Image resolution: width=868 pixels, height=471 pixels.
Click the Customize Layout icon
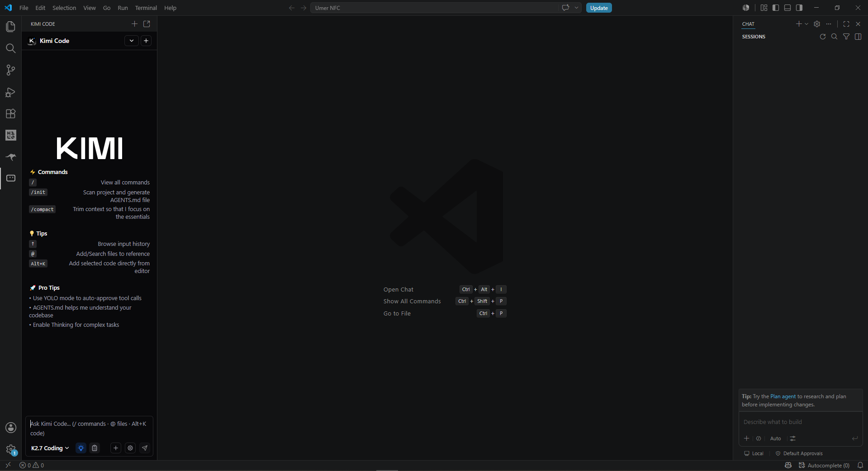tap(764, 8)
